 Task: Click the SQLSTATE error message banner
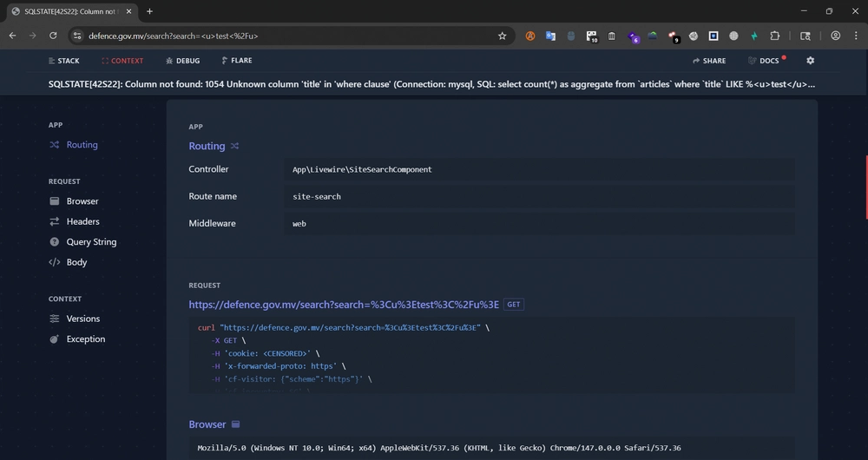[x=431, y=84]
